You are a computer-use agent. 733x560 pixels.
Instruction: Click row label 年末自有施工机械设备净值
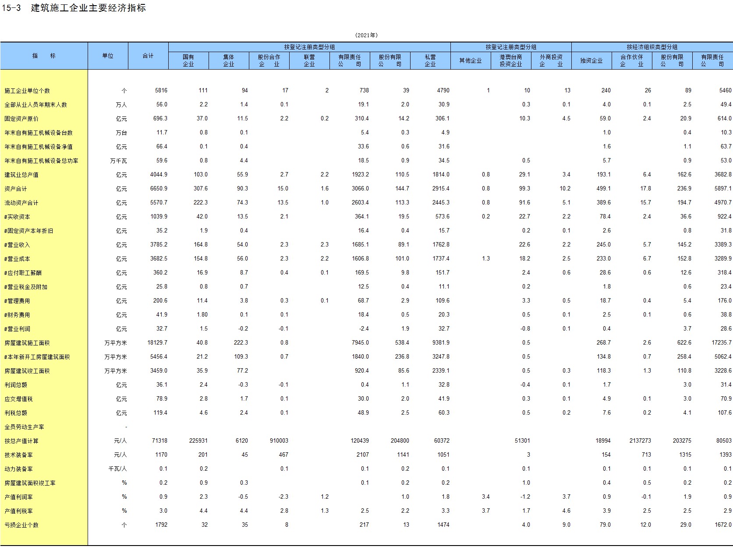click(x=39, y=147)
